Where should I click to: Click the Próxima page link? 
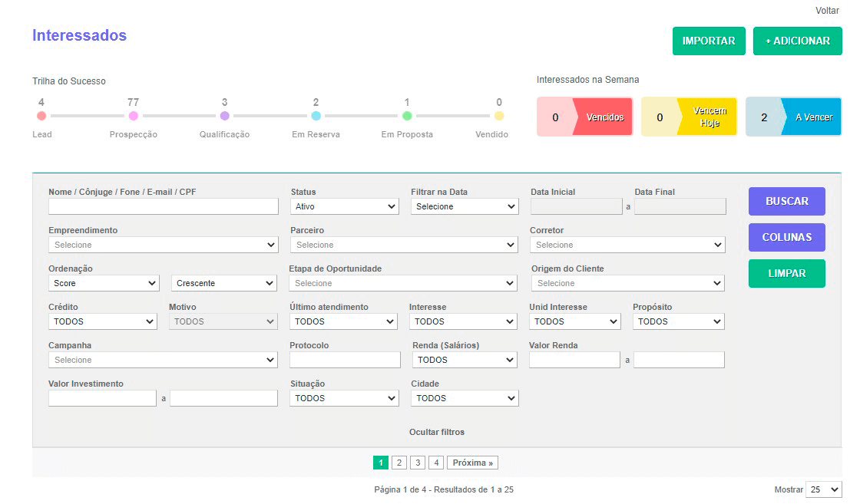coord(472,463)
